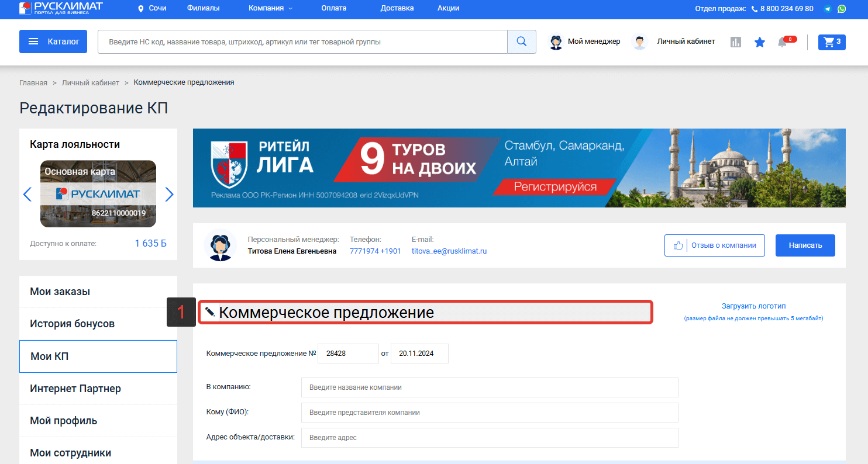Click the phone icon near 8 800 number

tap(755, 9)
